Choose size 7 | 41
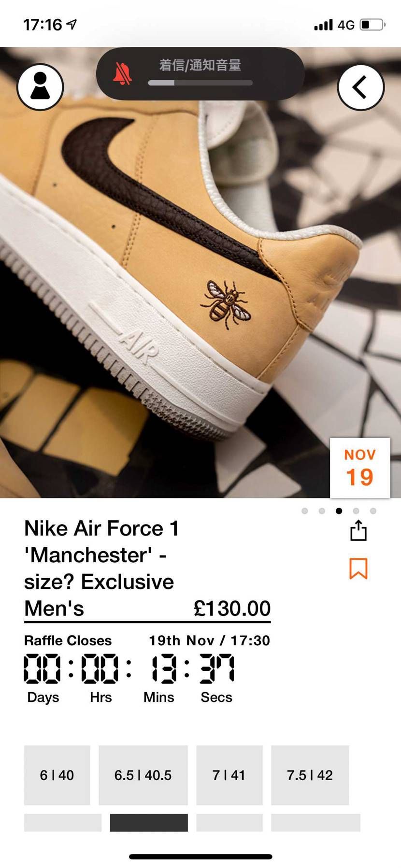 click(229, 775)
